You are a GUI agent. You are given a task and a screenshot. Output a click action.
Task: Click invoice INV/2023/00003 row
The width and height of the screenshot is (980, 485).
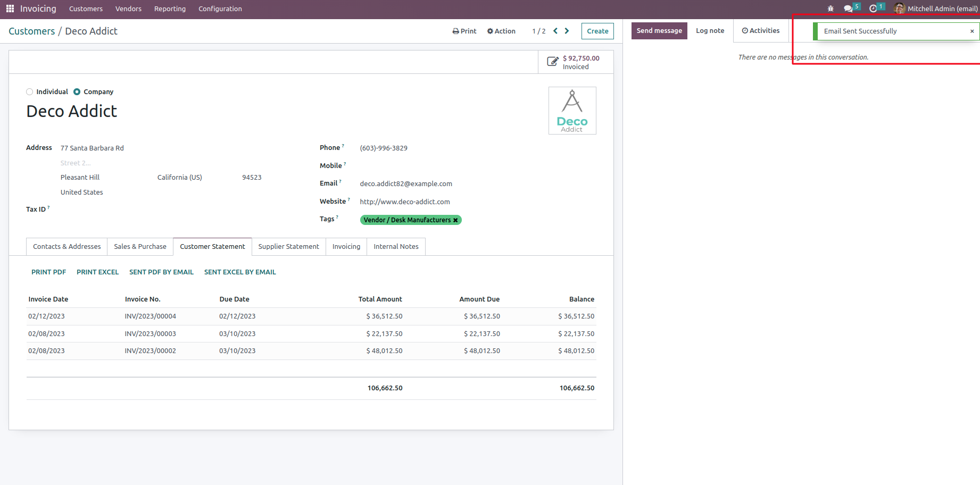pos(311,334)
